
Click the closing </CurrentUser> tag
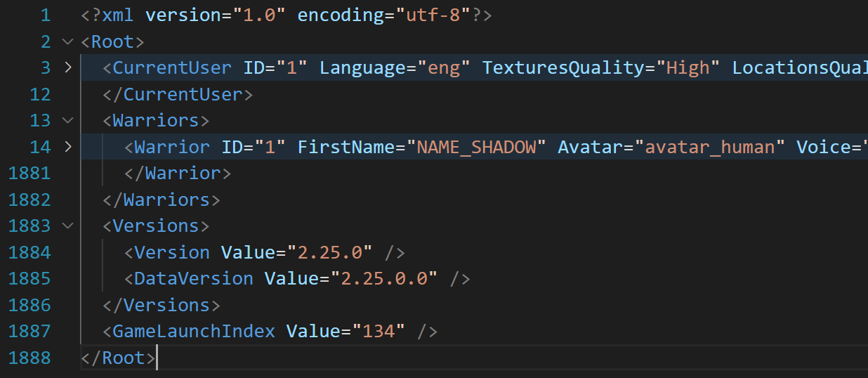tap(178, 94)
